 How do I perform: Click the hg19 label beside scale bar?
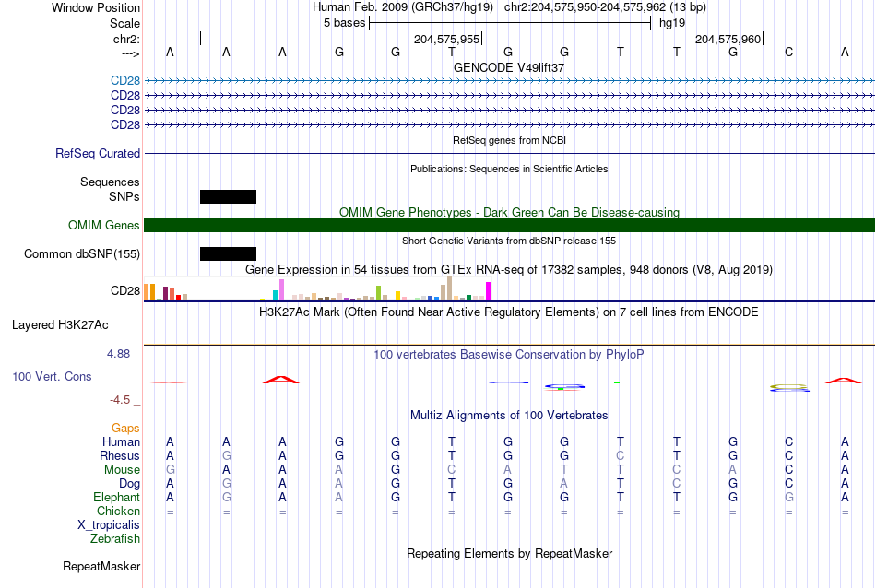[x=672, y=23]
